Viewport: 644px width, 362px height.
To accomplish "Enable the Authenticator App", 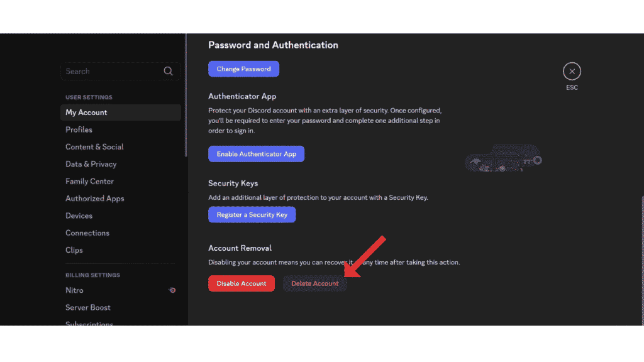I will pyautogui.click(x=256, y=153).
